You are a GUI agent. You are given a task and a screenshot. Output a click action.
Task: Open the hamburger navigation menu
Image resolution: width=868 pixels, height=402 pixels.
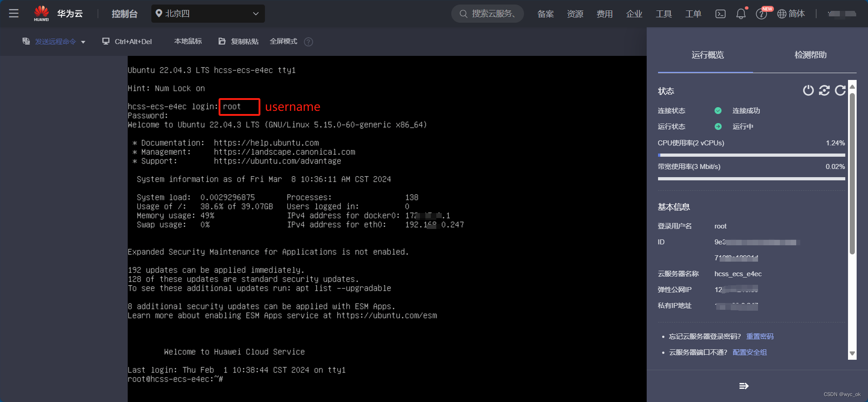click(x=14, y=14)
